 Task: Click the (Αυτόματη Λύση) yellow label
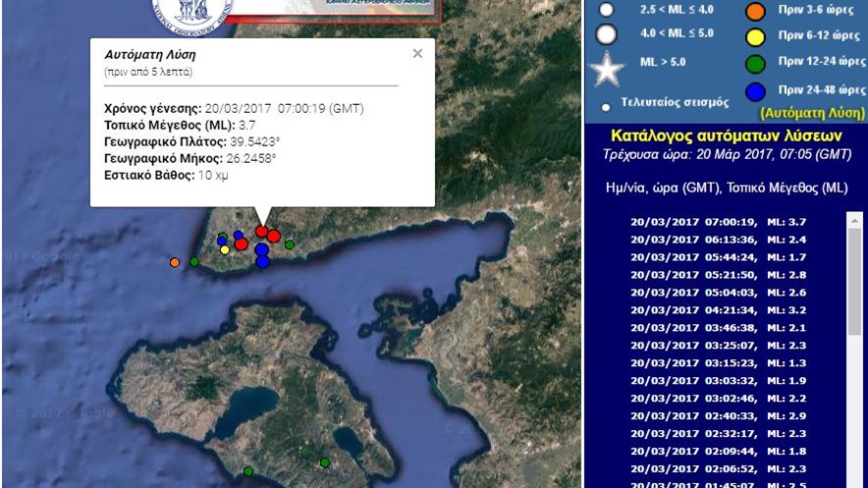(x=812, y=114)
